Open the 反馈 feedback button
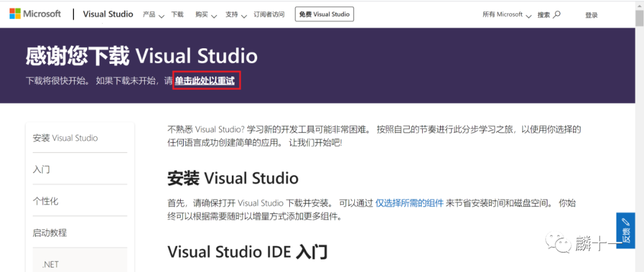The height and width of the screenshot is (272, 644). pyautogui.click(x=626, y=230)
